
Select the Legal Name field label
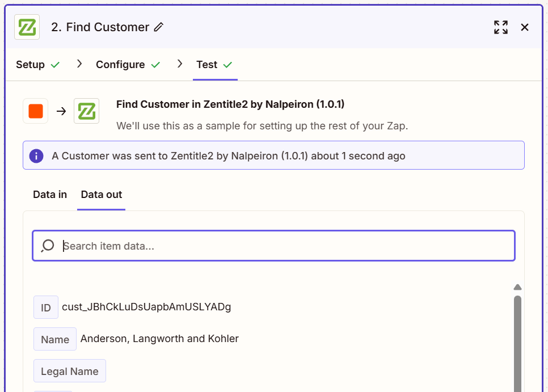tap(70, 372)
